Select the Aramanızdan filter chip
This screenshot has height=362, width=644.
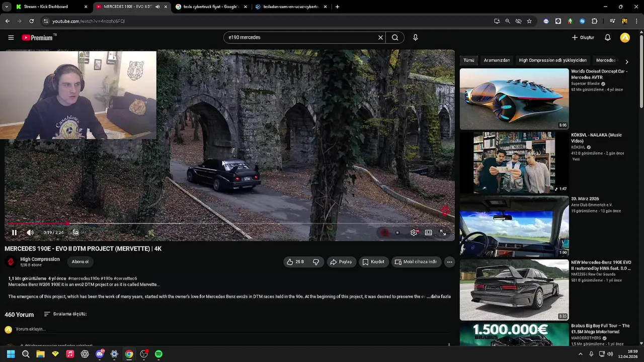click(497, 60)
